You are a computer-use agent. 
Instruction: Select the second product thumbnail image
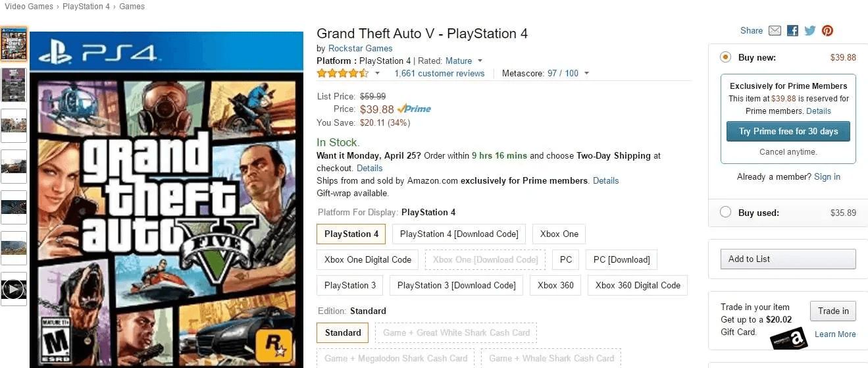14,85
